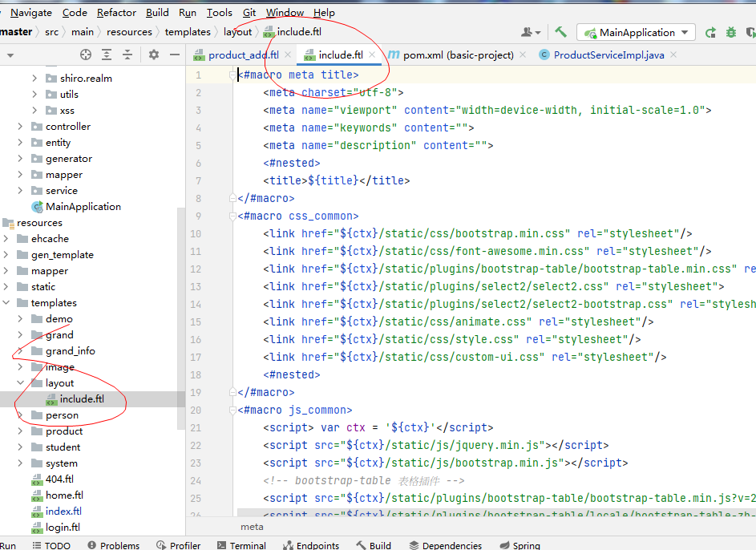
Task: Open the Git menu
Action: 249,13
